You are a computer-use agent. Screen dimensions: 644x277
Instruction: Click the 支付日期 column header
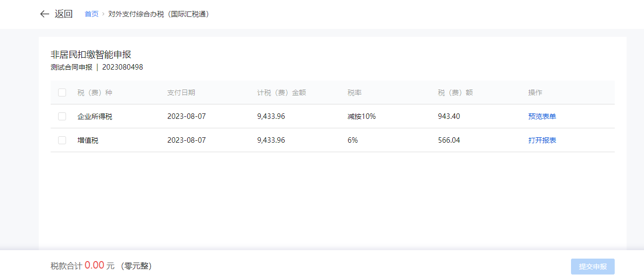tap(181, 92)
